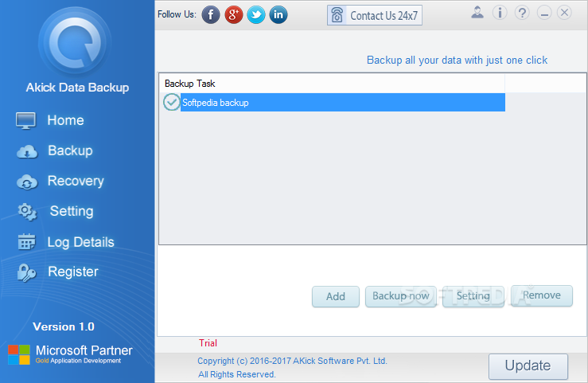Click the Remove button
This screenshot has height=383, width=588.
[x=542, y=295]
